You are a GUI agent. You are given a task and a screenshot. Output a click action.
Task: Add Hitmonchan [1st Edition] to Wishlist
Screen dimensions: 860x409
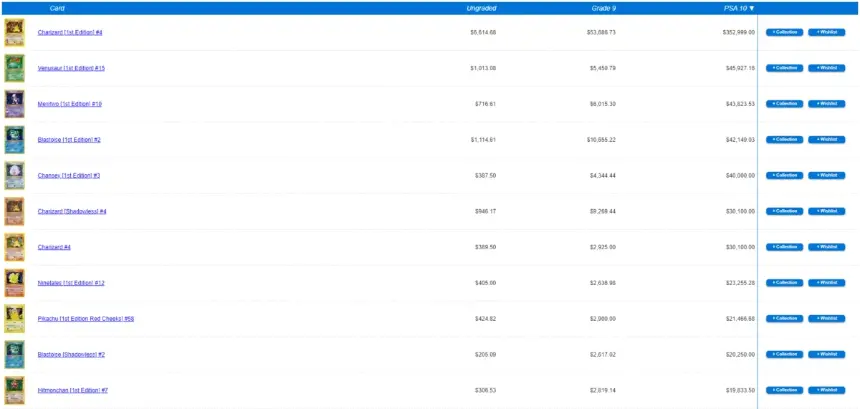click(x=827, y=390)
